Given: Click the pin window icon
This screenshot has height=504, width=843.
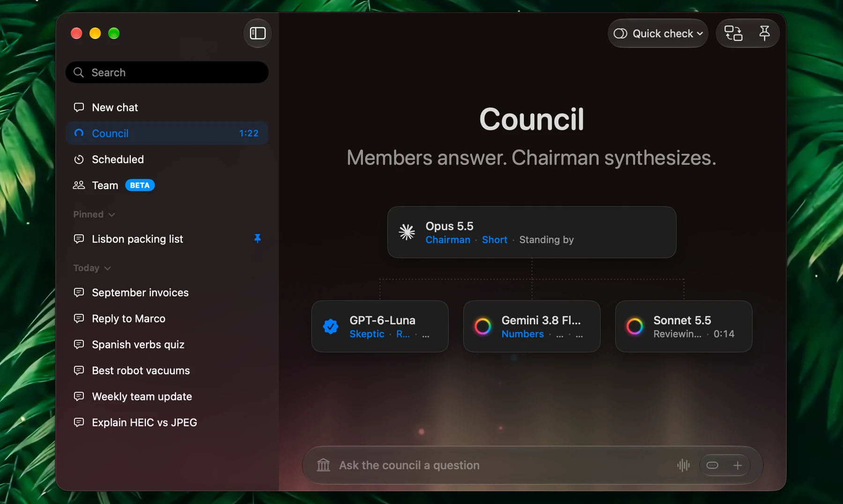Looking at the screenshot, I should [764, 33].
